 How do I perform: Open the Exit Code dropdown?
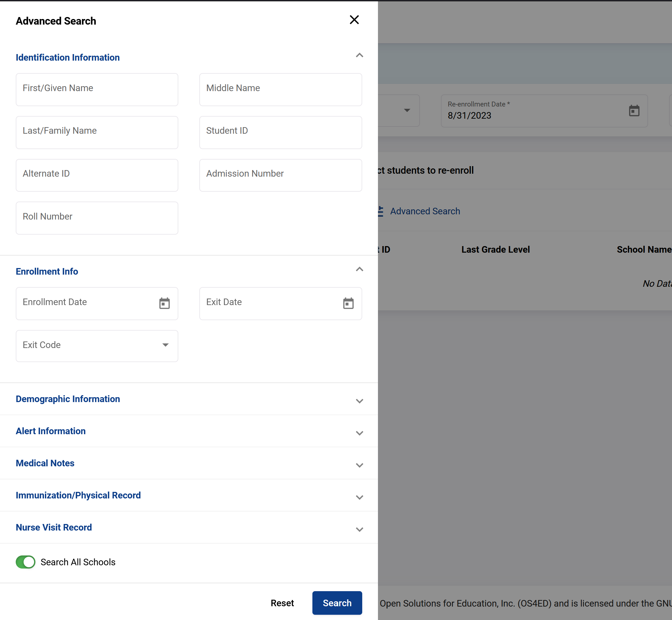[x=97, y=346]
